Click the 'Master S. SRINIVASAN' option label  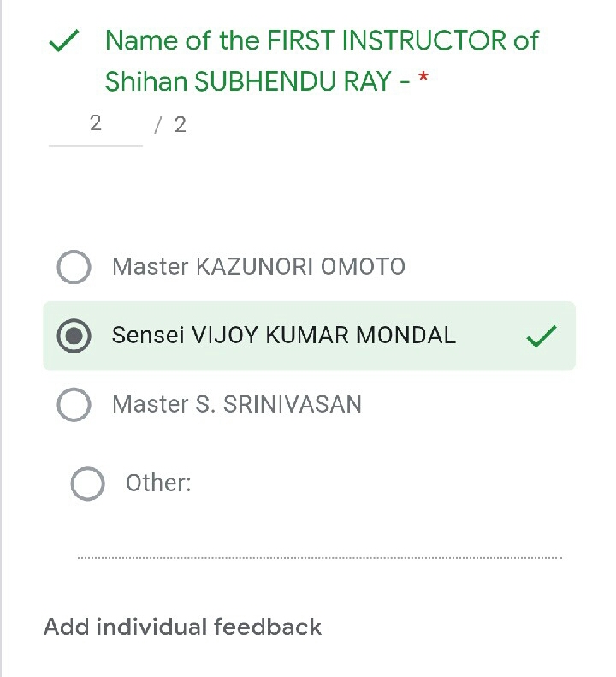click(x=237, y=404)
